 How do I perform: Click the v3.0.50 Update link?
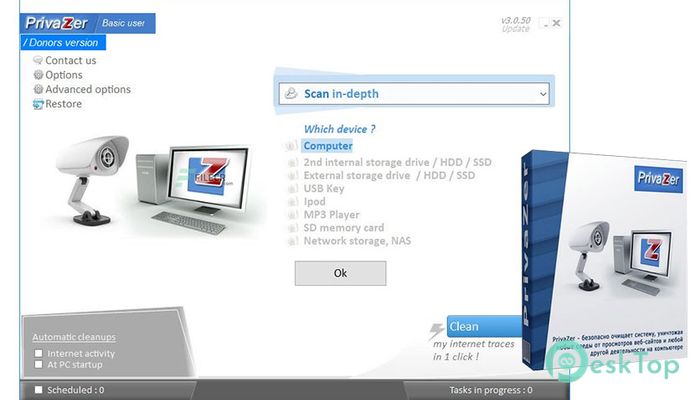coord(516,25)
